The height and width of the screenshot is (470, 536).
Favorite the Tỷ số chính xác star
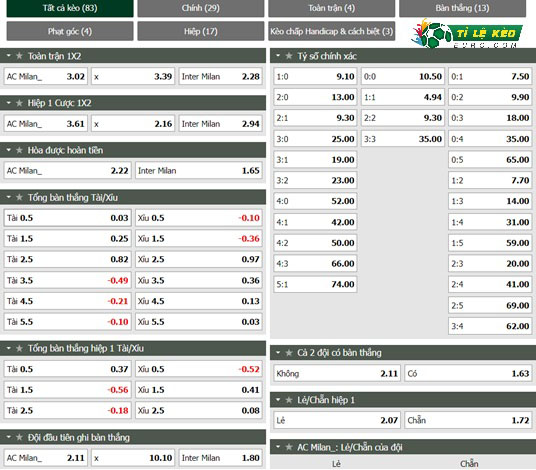289,56
